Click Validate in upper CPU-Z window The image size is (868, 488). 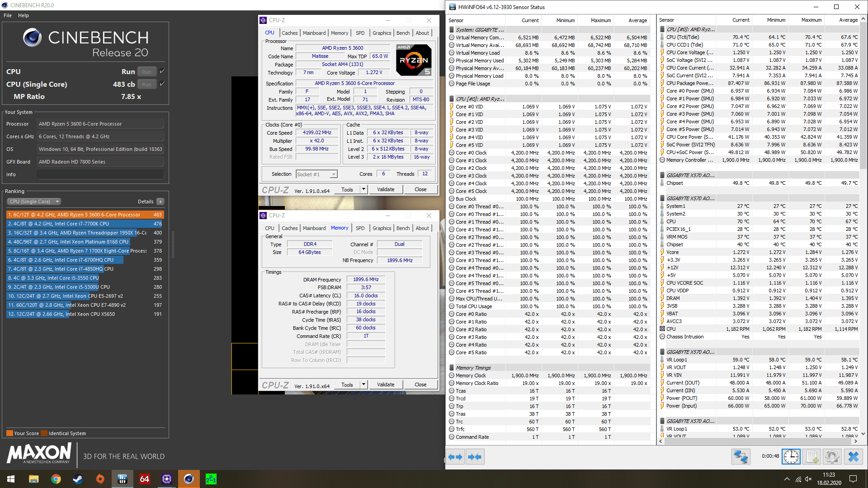point(386,190)
